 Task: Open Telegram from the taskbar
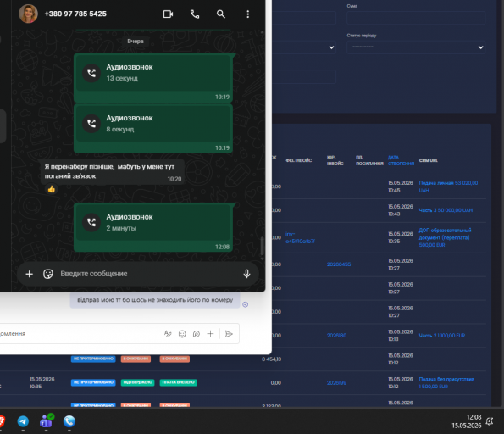pyautogui.click(x=23, y=421)
